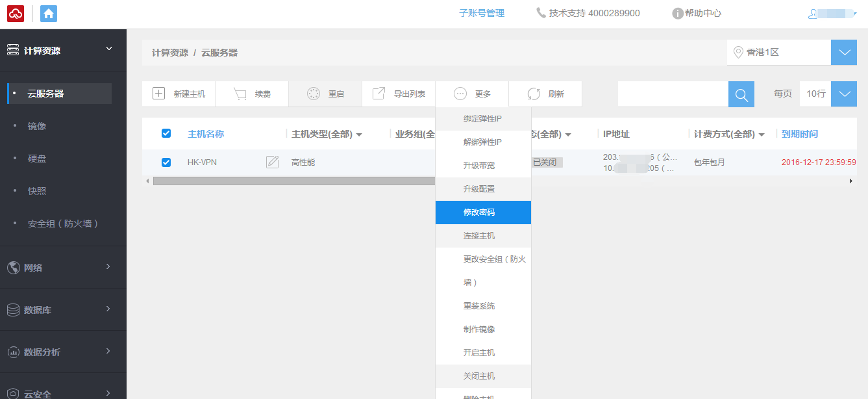Select 解绑弹性IP in the menu
The image size is (868, 399).
pos(483,142)
